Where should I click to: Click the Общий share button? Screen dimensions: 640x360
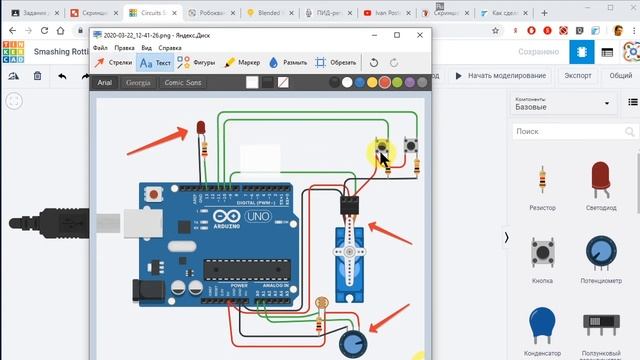point(620,76)
